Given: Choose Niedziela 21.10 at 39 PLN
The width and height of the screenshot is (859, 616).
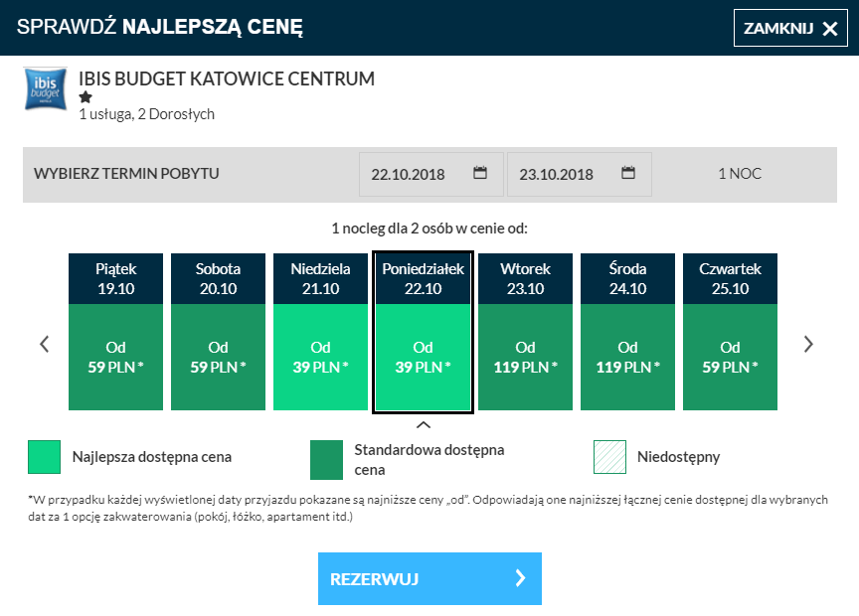Looking at the screenshot, I should click(320, 331).
